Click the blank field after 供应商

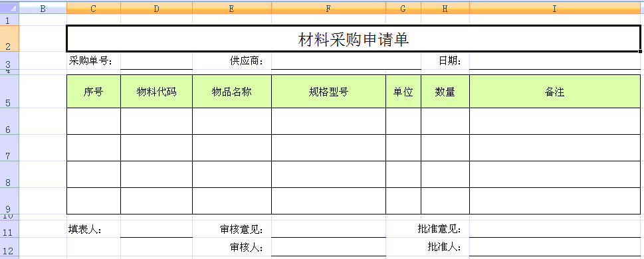pyautogui.click(x=346, y=60)
